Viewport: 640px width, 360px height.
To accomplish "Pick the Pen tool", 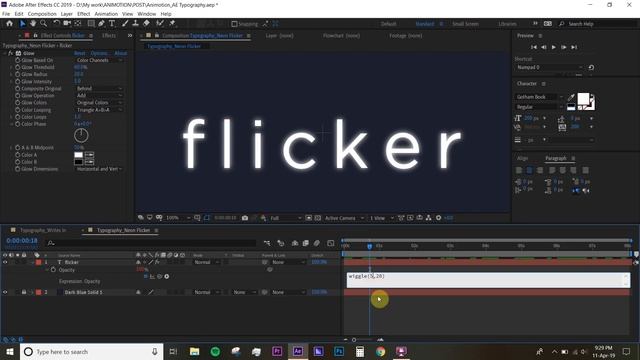I will pyautogui.click(x=101, y=24).
